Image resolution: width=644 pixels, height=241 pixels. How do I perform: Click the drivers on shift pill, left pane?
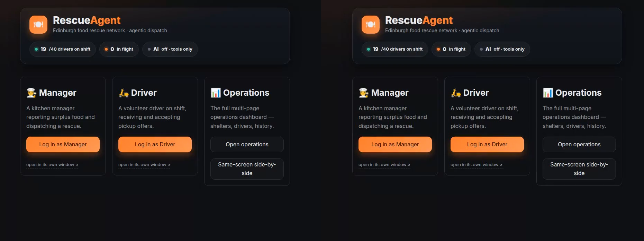coord(63,49)
